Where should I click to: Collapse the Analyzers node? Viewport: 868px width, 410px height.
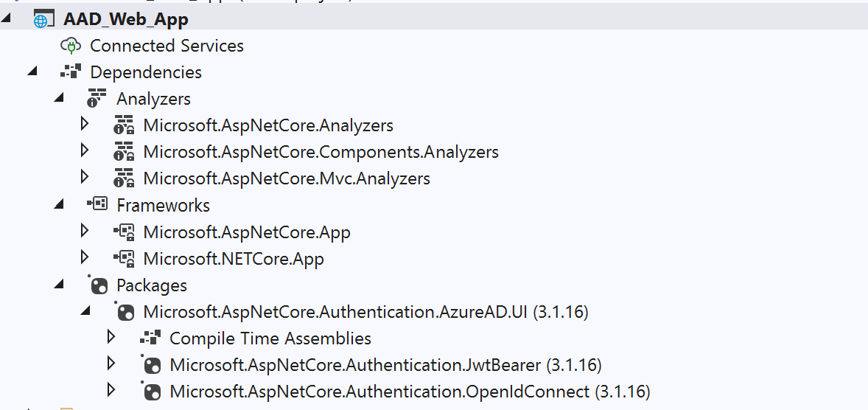pos(59,98)
